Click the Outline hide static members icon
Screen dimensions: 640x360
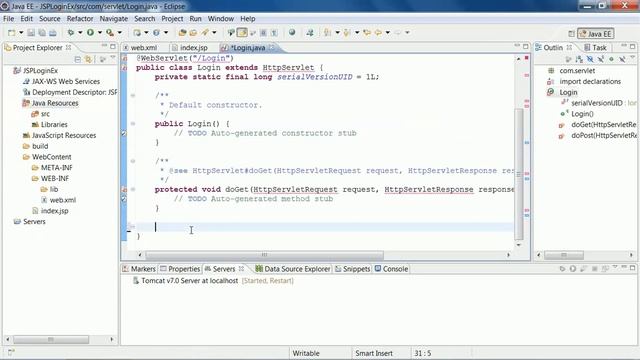click(600, 60)
